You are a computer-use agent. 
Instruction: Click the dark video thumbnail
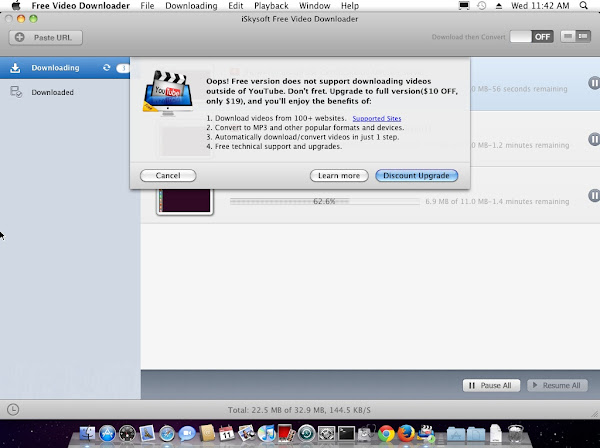(x=185, y=201)
